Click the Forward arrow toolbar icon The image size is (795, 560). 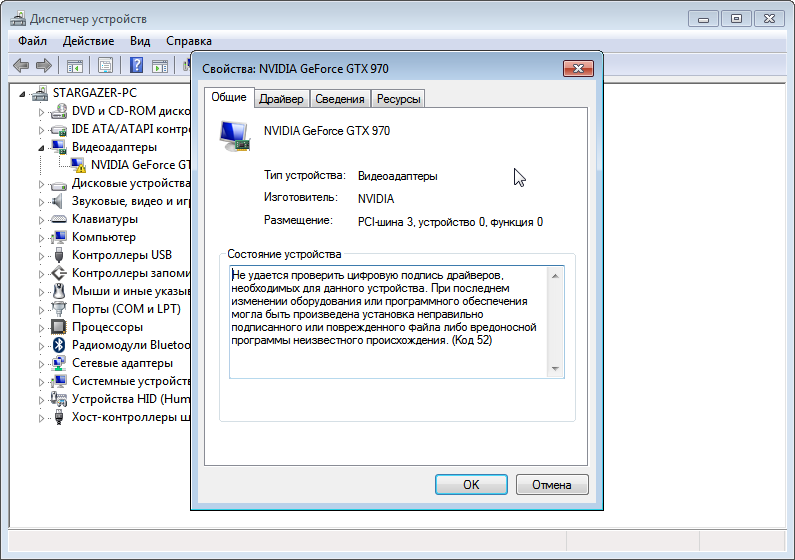pos(44,65)
